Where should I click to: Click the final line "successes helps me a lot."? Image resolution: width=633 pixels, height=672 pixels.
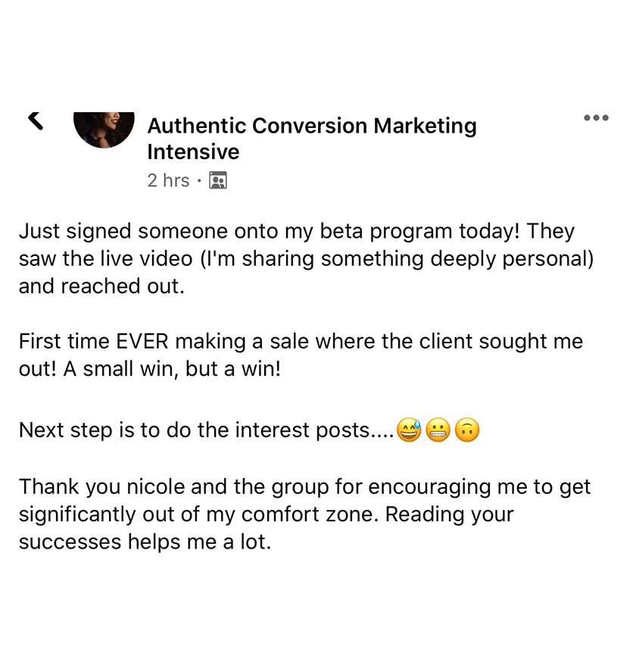point(144,542)
